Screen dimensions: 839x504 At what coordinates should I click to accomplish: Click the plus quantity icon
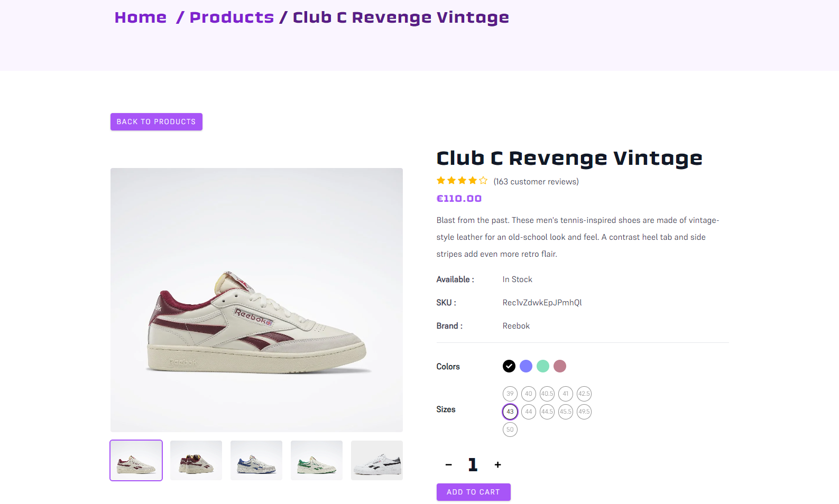pos(497,465)
